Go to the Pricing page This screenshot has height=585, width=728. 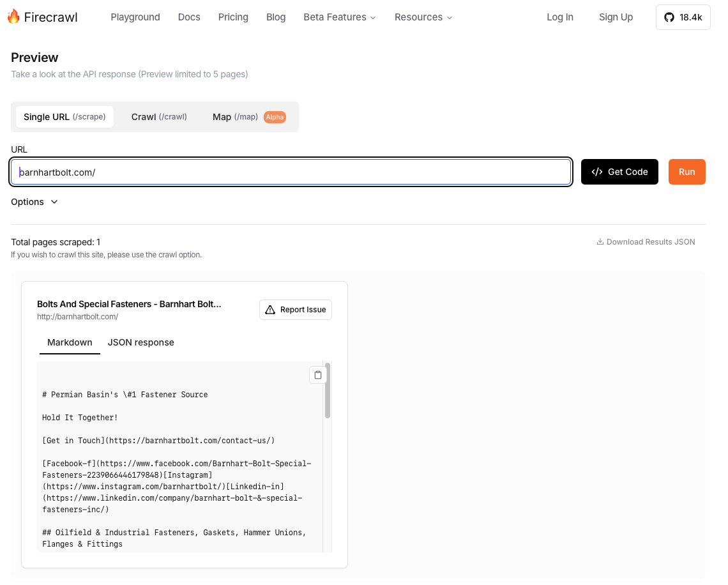click(x=233, y=17)
